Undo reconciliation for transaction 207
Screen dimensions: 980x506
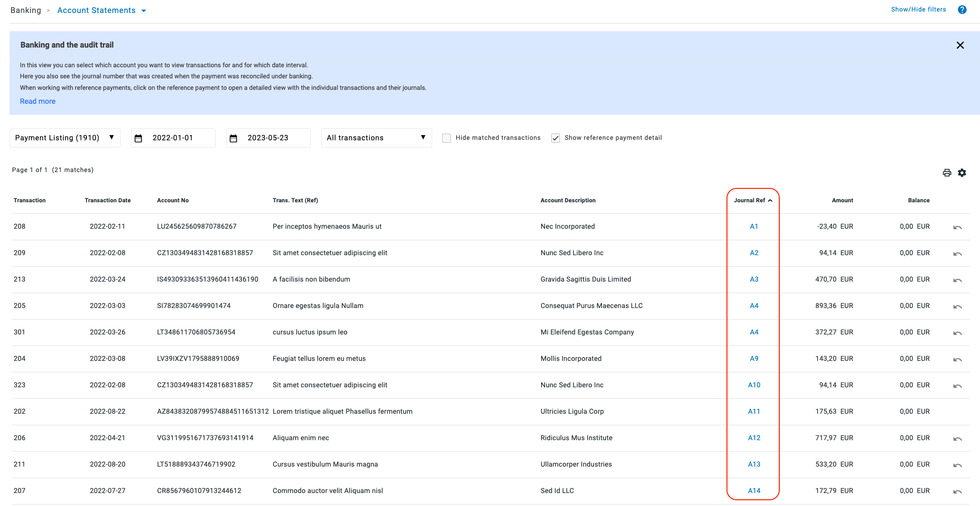tap(957, 492)
